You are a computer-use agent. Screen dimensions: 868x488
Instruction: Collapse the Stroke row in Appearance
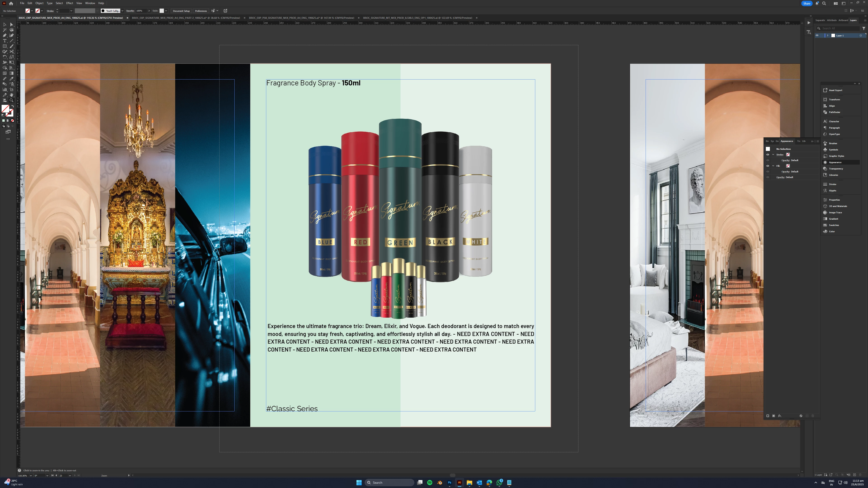pyautogui.click(x=773, y=155)
